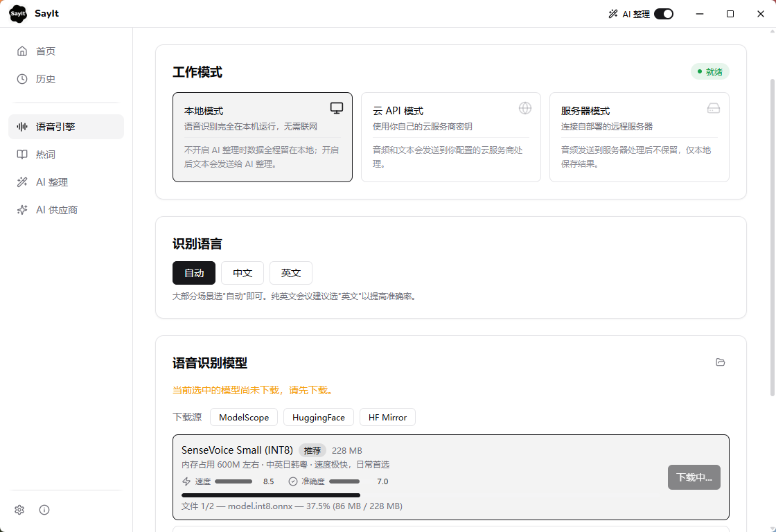Open the 热词 hotwords page
This screenshot has height=532, width=776.
pyautogui.click(x=67, y=154)
